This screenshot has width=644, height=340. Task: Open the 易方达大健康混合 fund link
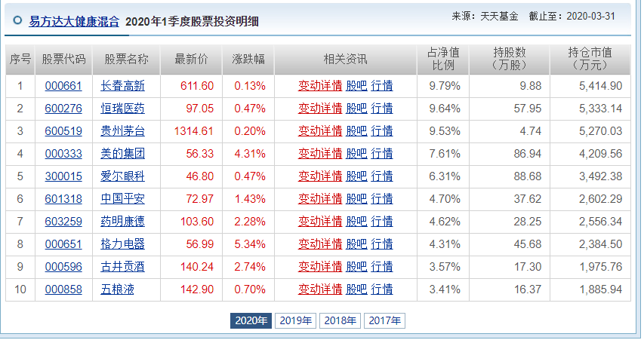click(74, 21)
